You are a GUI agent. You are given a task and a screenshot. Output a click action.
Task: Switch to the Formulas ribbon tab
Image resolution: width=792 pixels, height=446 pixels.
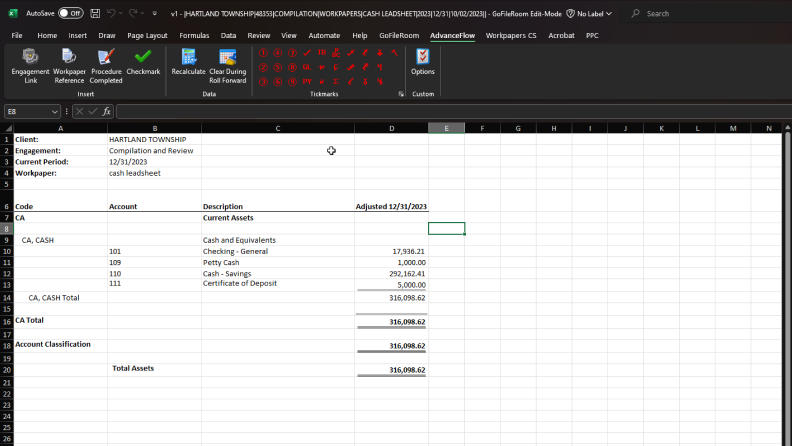(194, 35)
